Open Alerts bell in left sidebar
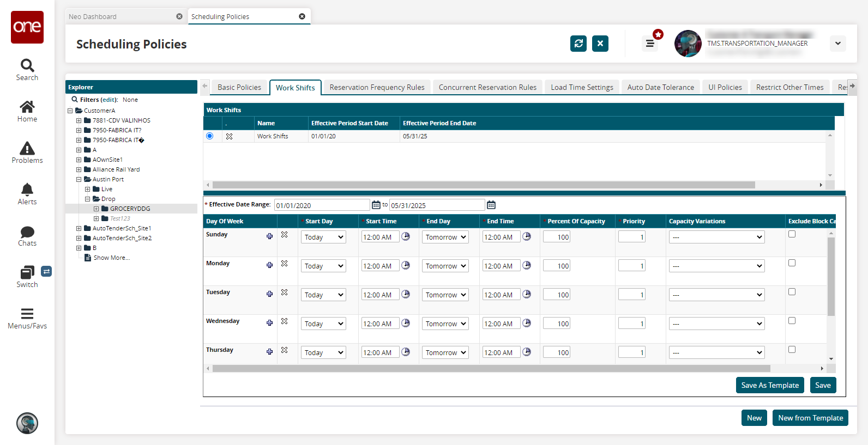This screenshot has width=868, height=445. click(27, 190)
